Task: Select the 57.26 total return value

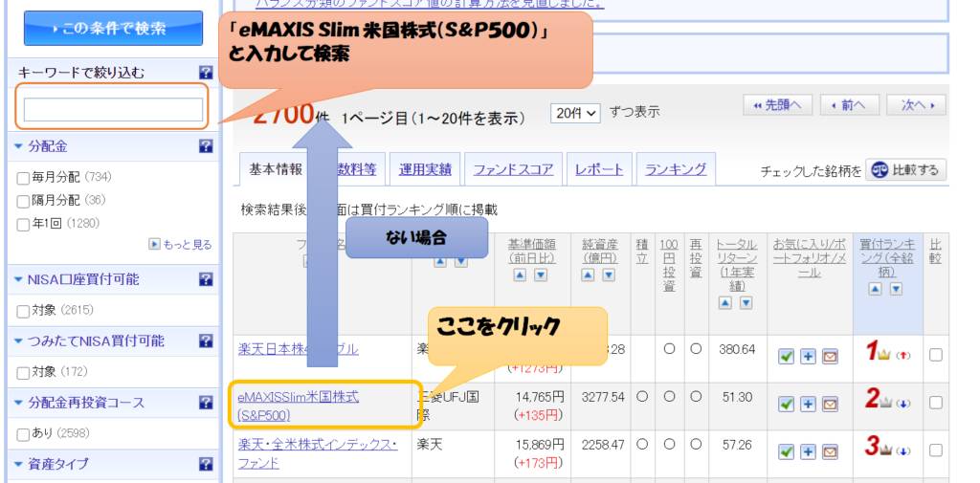Action: [738, 445]
